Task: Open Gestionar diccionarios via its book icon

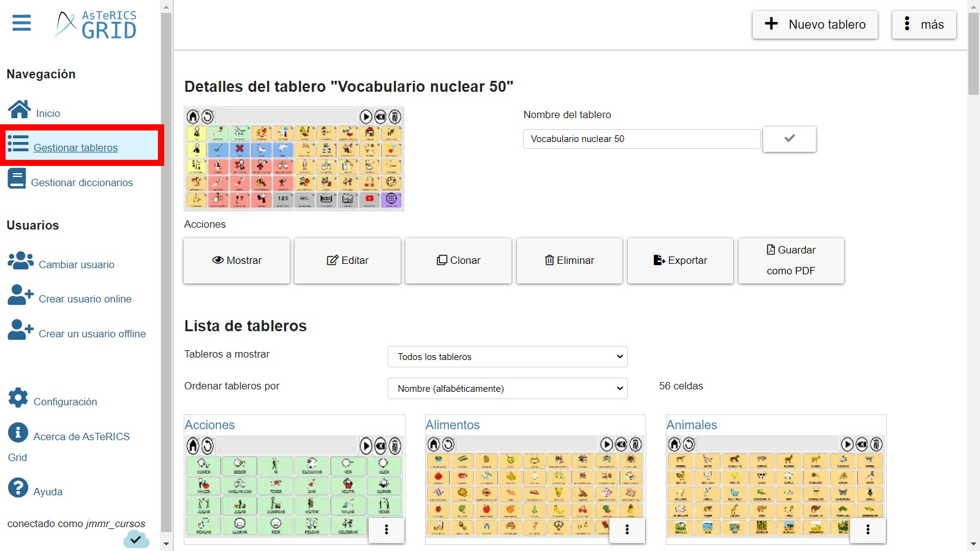Action: pos(17,178)
